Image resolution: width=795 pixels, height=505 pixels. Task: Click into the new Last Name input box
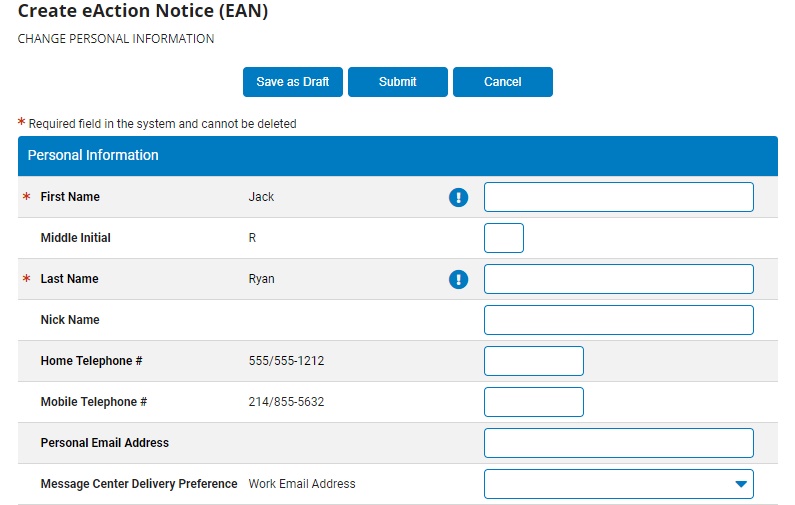pos(618,279)
